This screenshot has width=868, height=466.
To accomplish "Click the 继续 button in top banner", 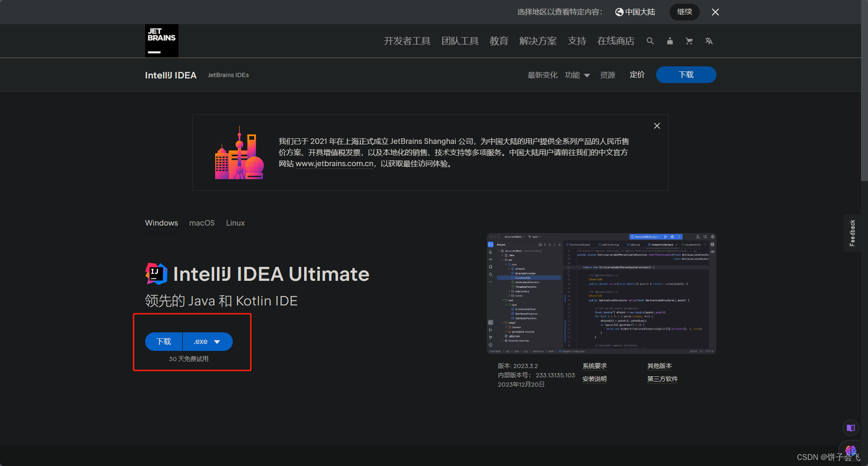I will pyautogui.click(x=684, y=12).
